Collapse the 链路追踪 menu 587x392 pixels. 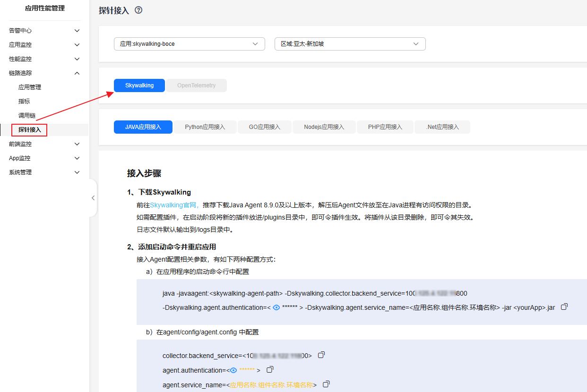click(44, 73)
